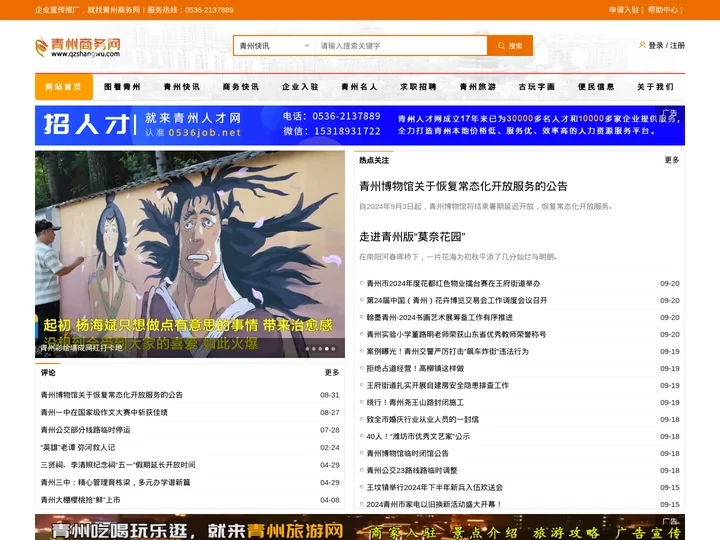Click 申请入驻 in the top bar

pos(624,10)
